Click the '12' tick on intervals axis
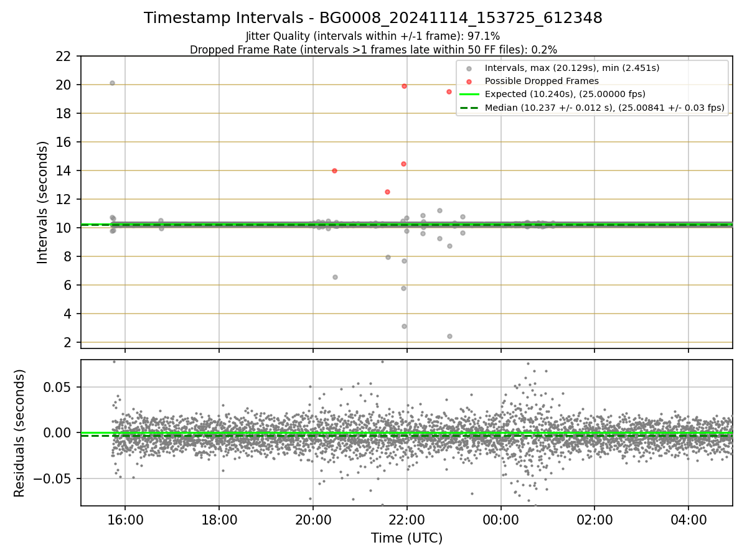This screenshot has height=560, width=747. [x=63, y=199]
